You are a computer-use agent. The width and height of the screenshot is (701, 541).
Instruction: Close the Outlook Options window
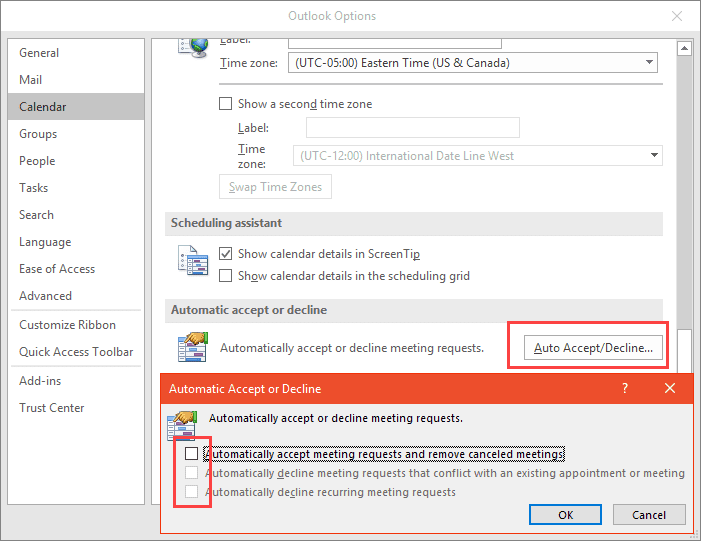[x=677, y=15]
